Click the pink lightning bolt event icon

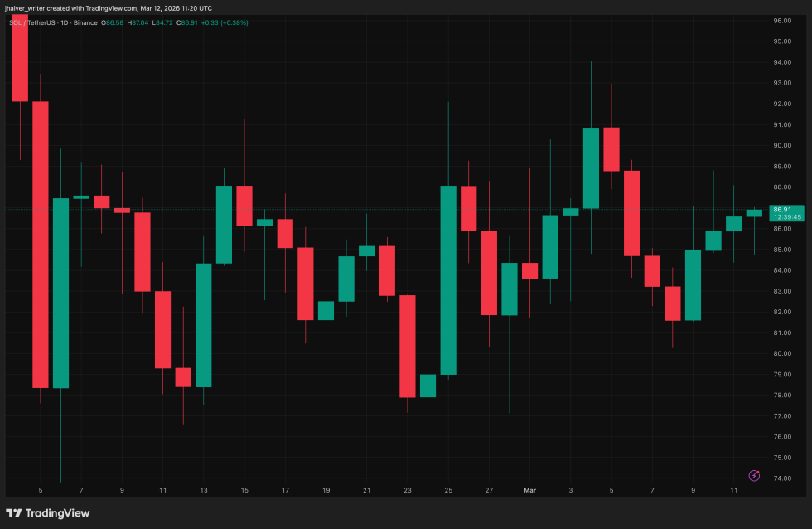coord(754,475)
